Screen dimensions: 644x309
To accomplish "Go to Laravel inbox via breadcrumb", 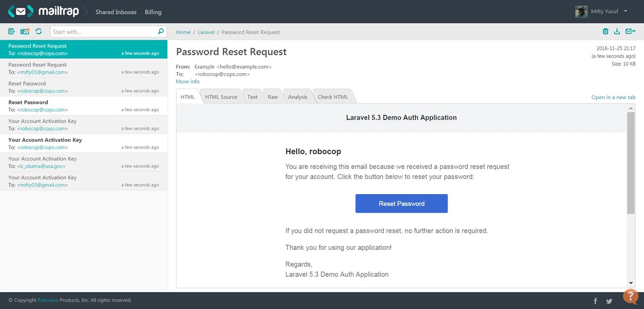I will click(x=206, y=32).
